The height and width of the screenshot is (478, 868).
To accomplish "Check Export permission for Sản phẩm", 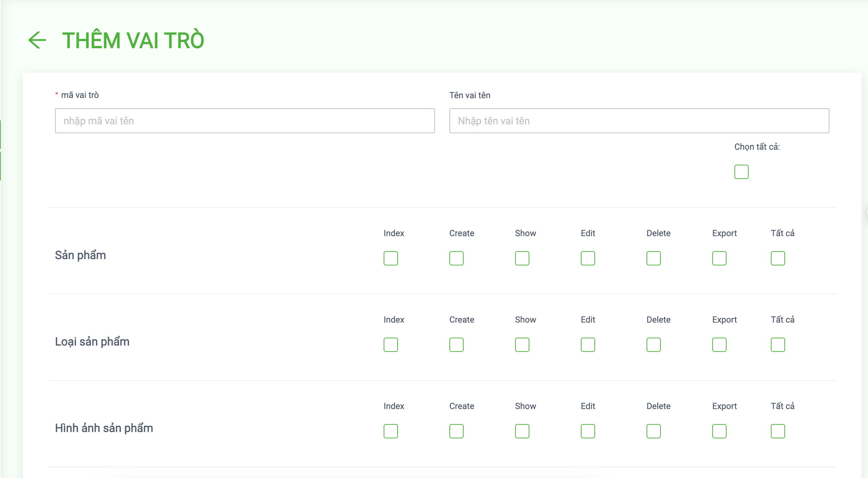I will [x=719, y=258].
